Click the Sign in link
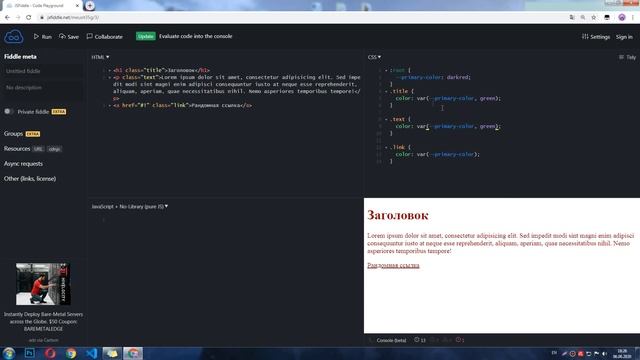This screenshot has height=360, width=640. [x=624, y=37]
